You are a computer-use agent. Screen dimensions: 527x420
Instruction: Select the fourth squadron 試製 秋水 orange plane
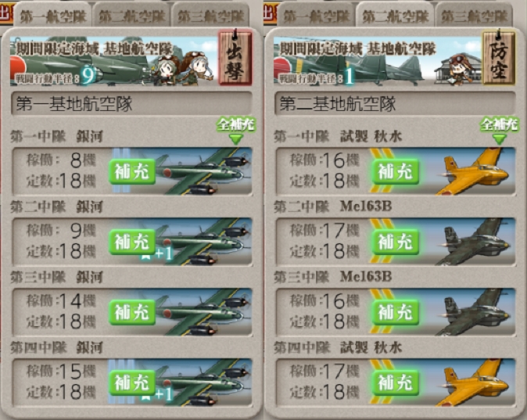[x=475, y=382]
